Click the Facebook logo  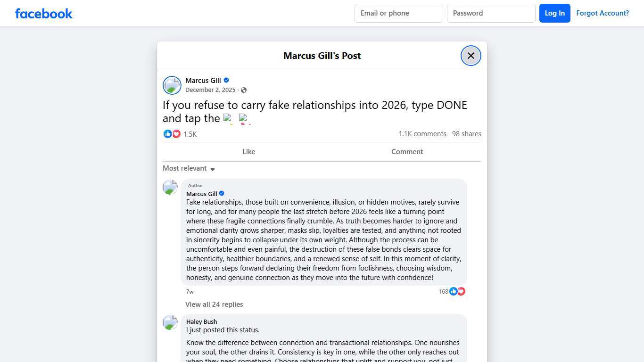[x=44, y=13]
